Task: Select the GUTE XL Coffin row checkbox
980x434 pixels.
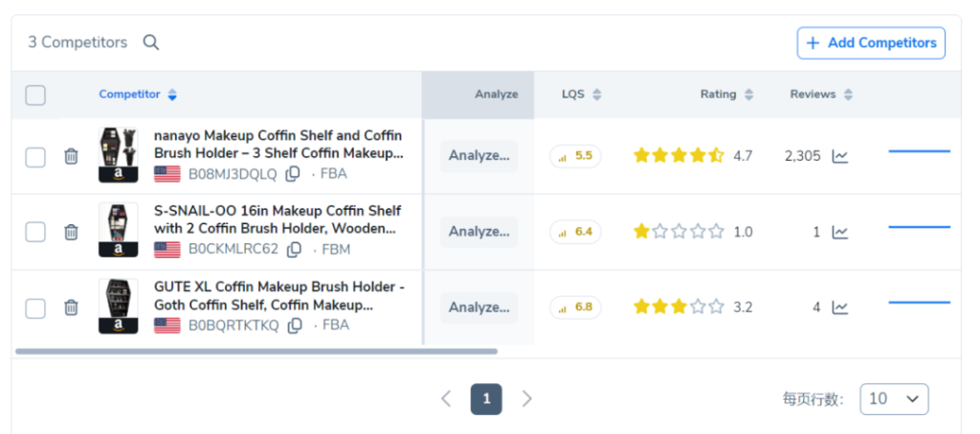Action: pos(35,308)
